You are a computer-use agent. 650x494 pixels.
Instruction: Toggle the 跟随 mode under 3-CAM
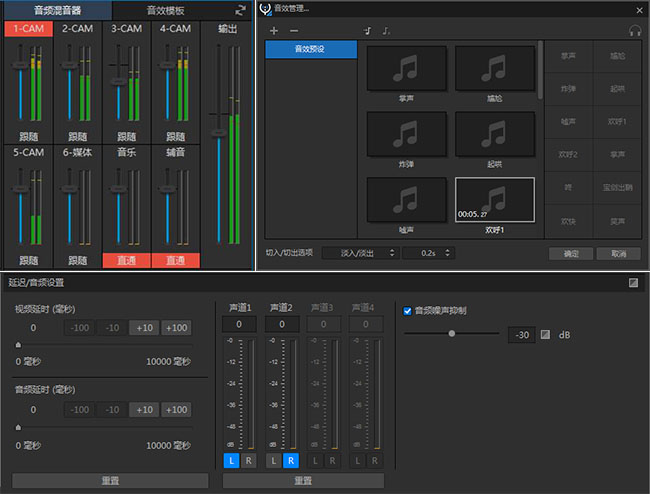point(126,136)
